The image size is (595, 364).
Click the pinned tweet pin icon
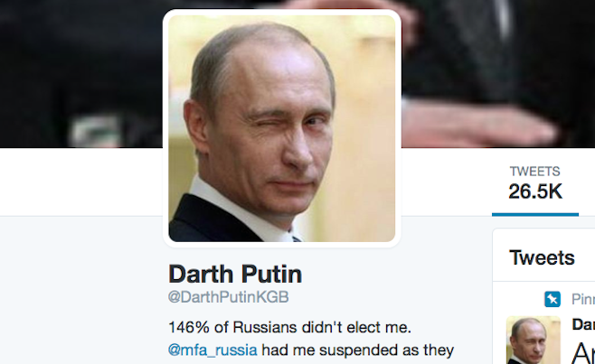coord(552,299)
